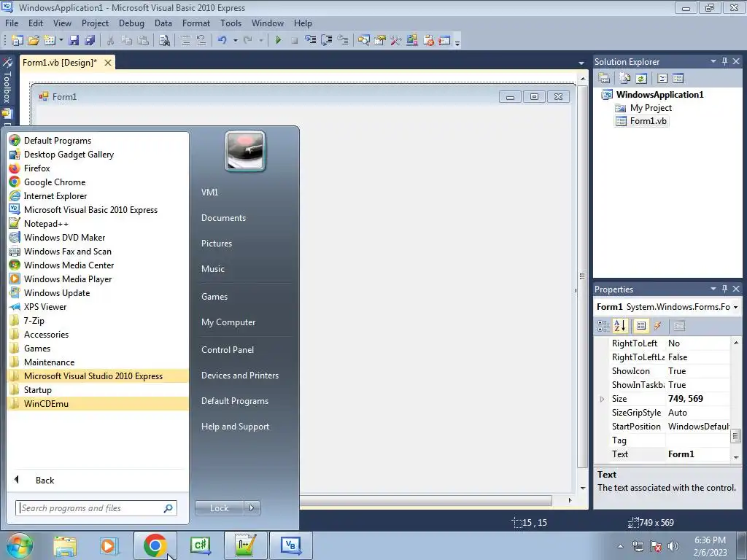Open active files dropdown in document tab bar

(x=581, y=63)
